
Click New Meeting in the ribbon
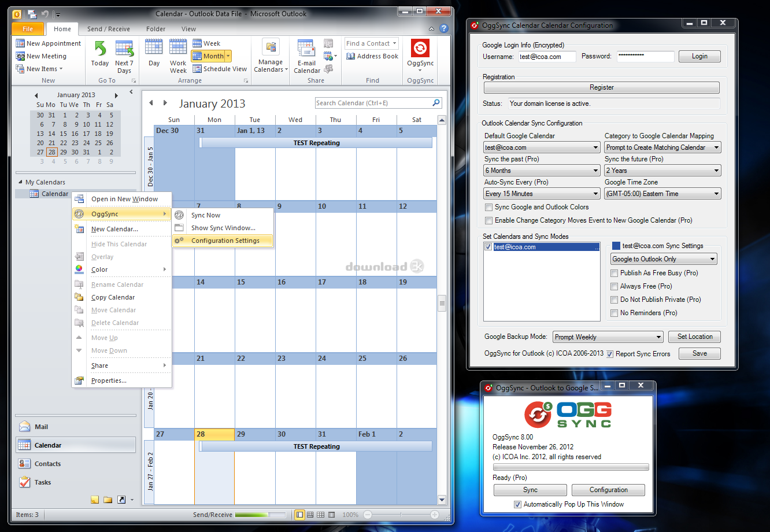(41, 56)
